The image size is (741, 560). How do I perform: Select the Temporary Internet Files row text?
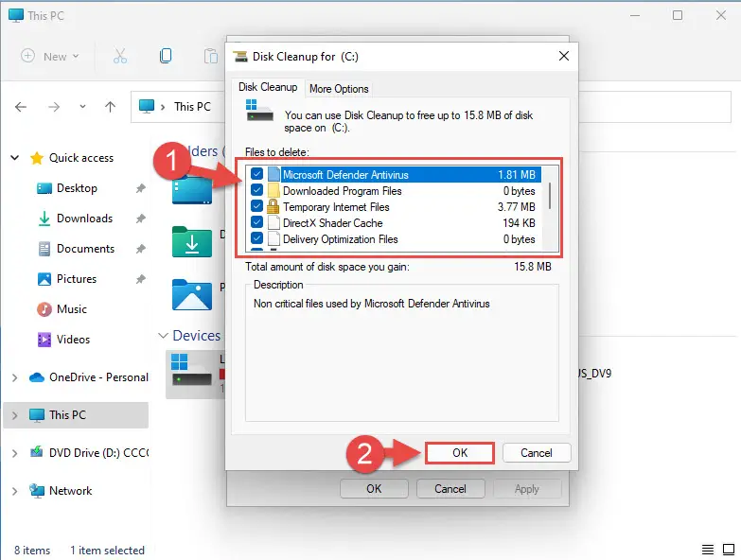pyautogui.click(x=336, y=207)
